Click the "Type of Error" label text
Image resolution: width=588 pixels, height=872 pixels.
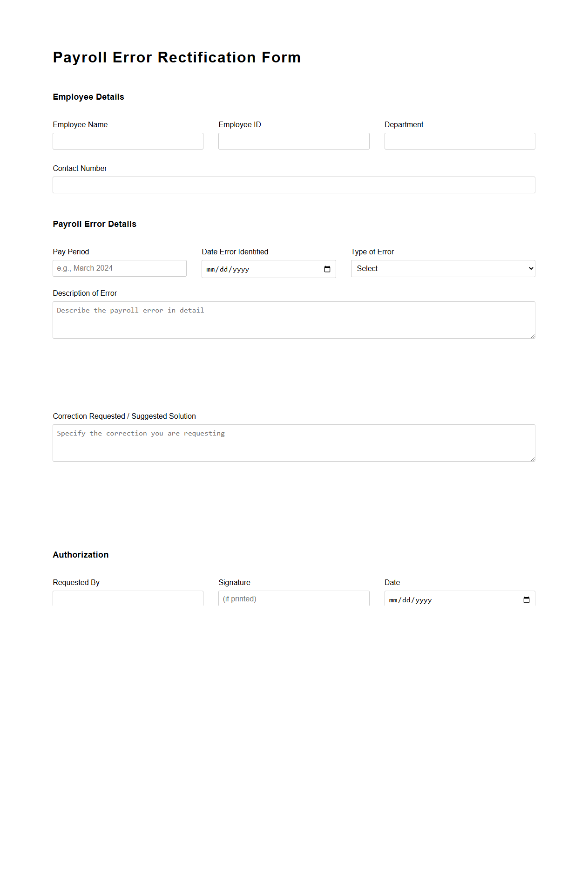[x=372, y=252]
